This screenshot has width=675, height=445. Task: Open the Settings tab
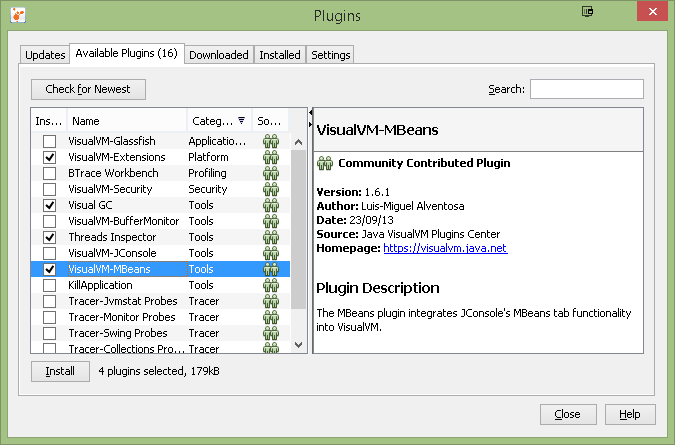(331, 55)
